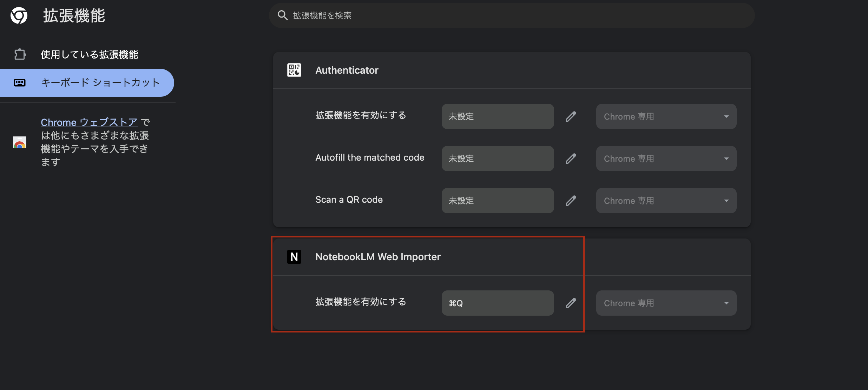Click the Chrome logo in the header

click(x=19, y=15)
